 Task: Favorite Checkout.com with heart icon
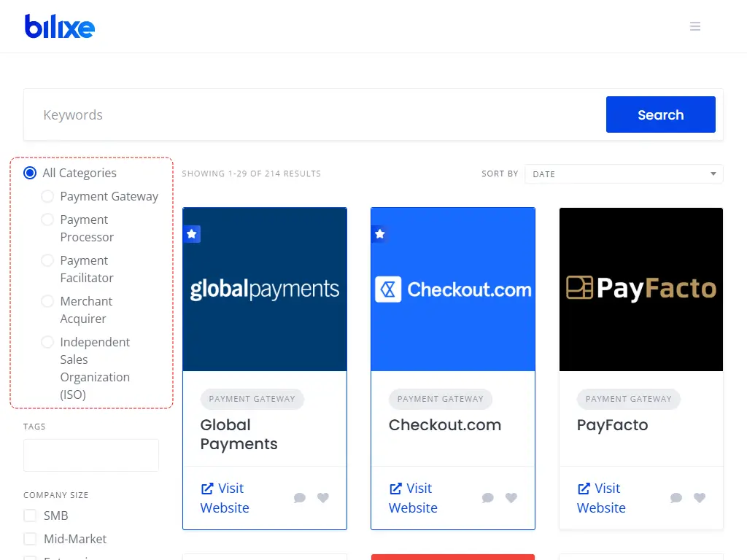511,497
